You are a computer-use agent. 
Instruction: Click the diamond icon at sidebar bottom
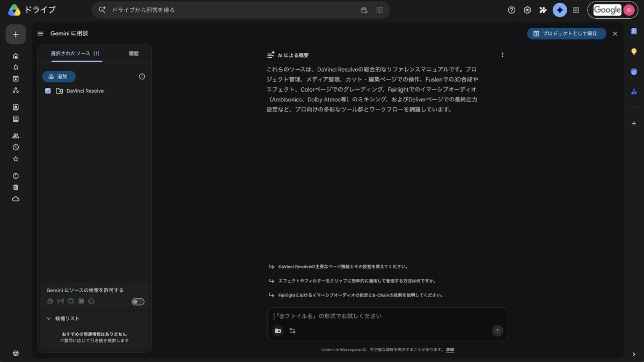[16, 353]
